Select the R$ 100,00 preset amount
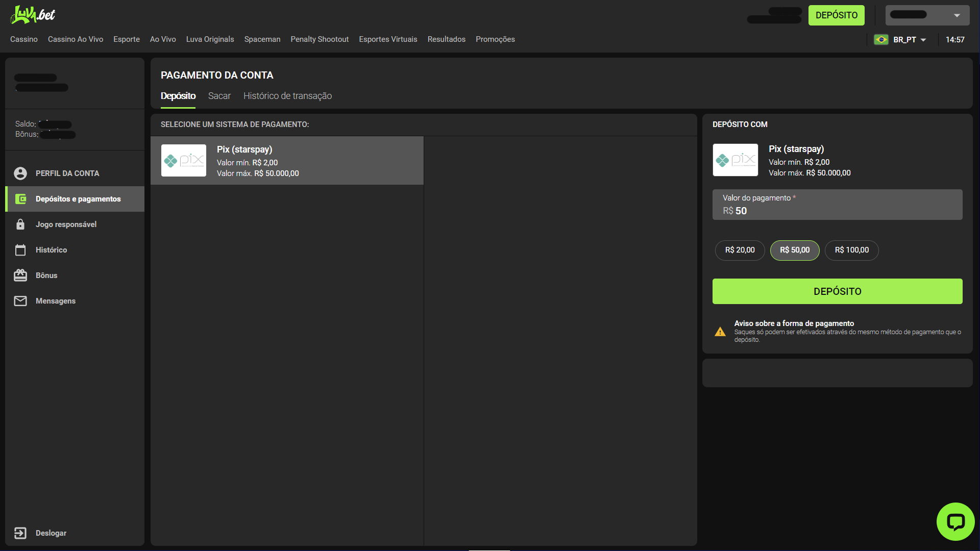980x551 pixels. point(851,250)
